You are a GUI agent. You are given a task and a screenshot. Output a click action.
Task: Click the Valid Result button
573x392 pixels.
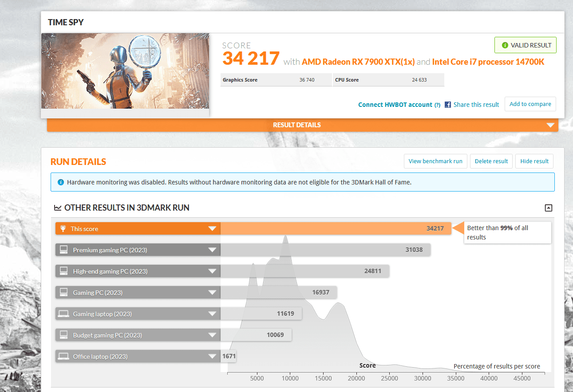coord(526,45)
